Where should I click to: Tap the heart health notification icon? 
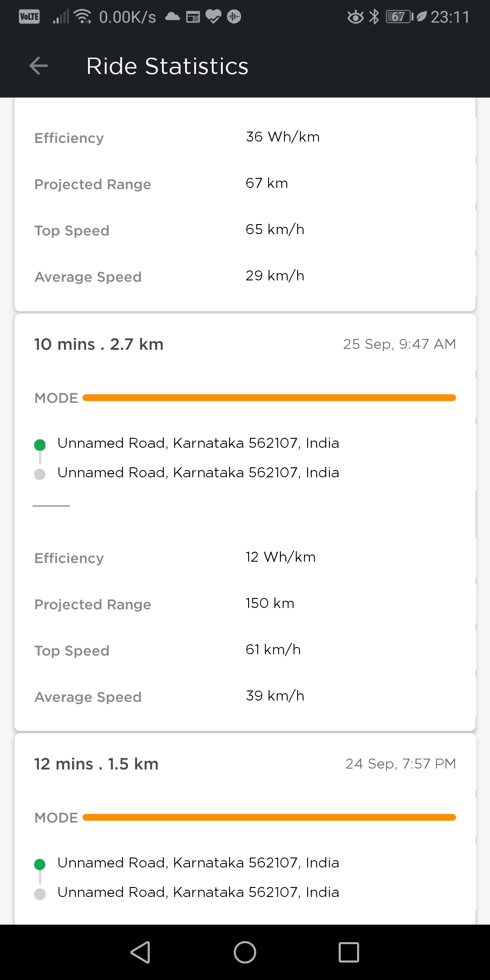click(x=213, y=17)
